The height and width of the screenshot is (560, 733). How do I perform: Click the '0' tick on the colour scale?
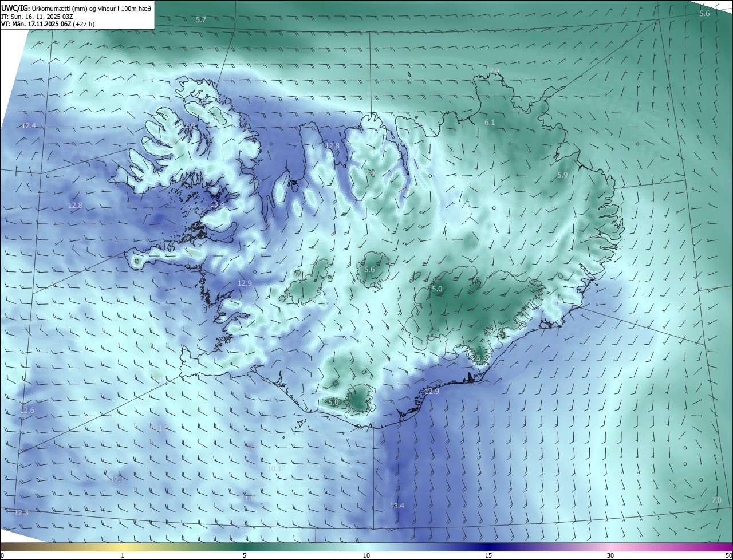pos(2,556)
